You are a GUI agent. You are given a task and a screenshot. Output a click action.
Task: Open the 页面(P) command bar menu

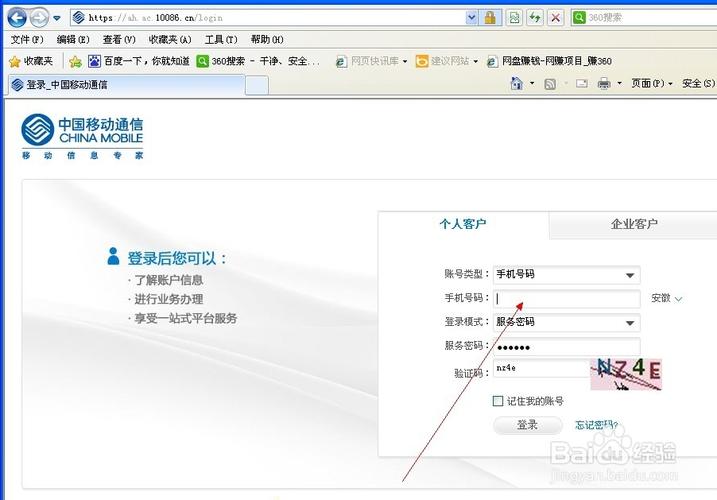(652, 83)
